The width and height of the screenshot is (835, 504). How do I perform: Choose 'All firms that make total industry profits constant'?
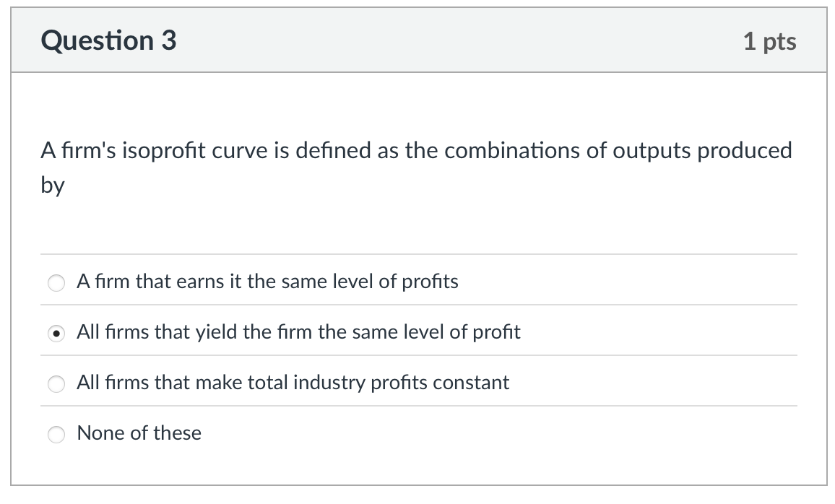tap(56, 383)
